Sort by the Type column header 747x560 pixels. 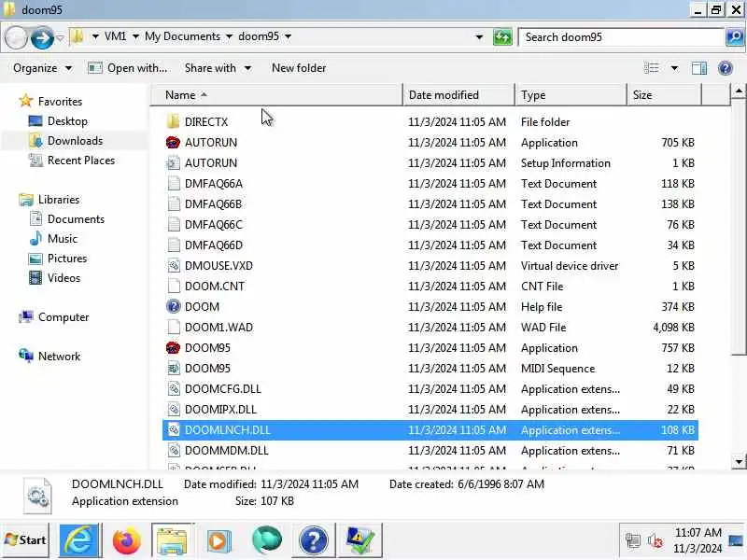coord(571,95)
